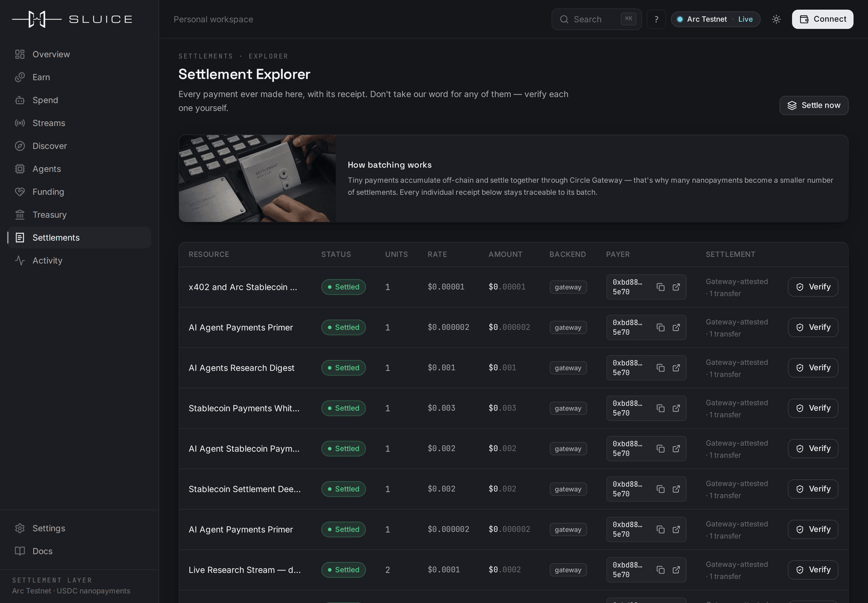Open payer external link in Stablecoin Settlement Dee... row
Image resolution: width=868 pixels, height=603 pixels.
[x=676, y=489]
